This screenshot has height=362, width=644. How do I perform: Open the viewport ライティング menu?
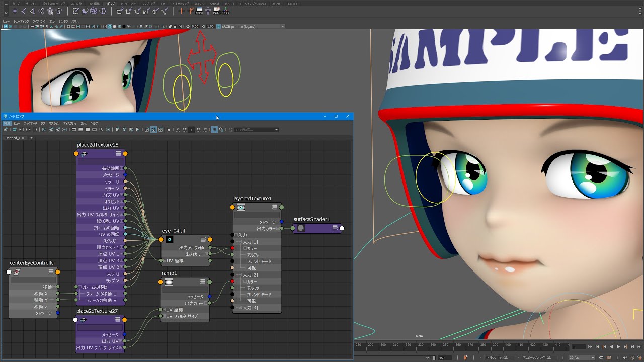click(39, 21)
